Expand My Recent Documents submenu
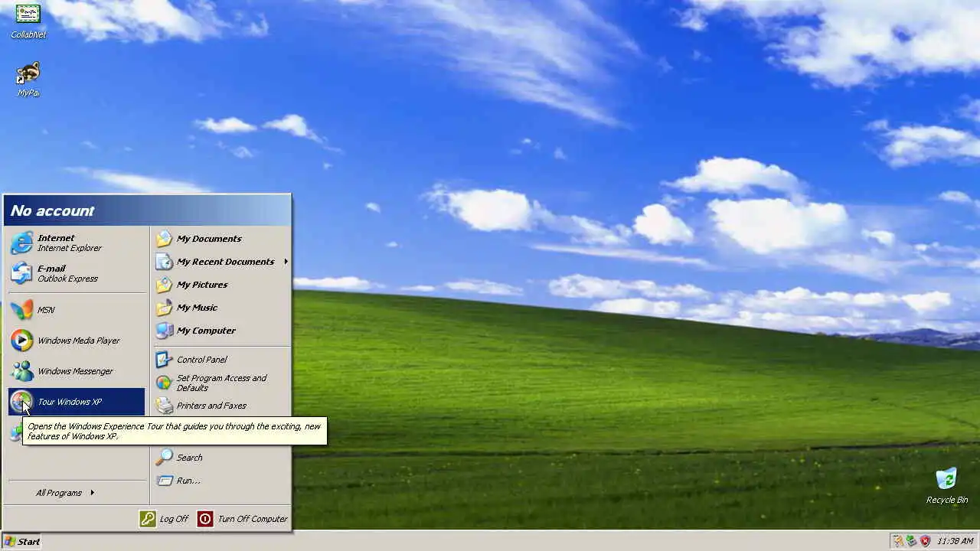This screenshot has height=551, width=980. point(221,262)
